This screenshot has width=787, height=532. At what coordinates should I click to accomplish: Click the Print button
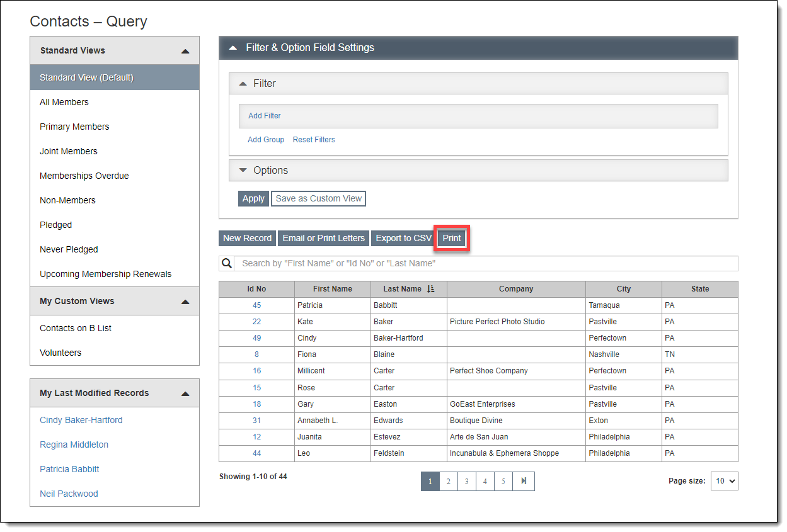click(x=452, y=238)
